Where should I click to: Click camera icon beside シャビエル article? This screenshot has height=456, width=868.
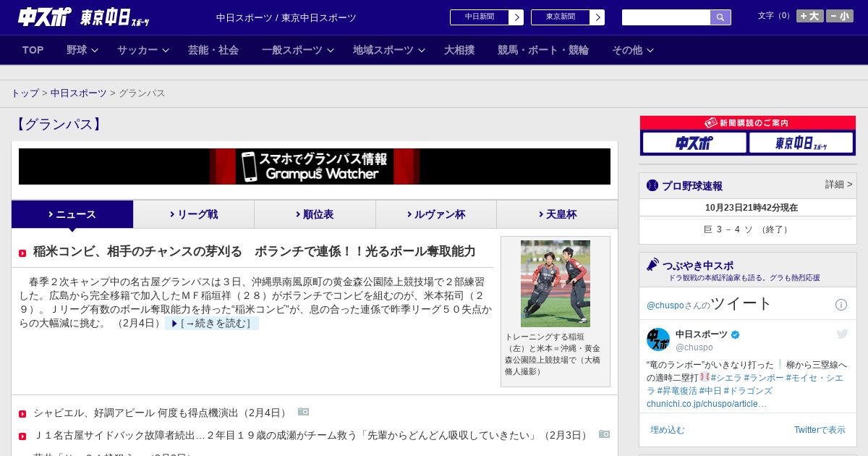pos(304,412)
